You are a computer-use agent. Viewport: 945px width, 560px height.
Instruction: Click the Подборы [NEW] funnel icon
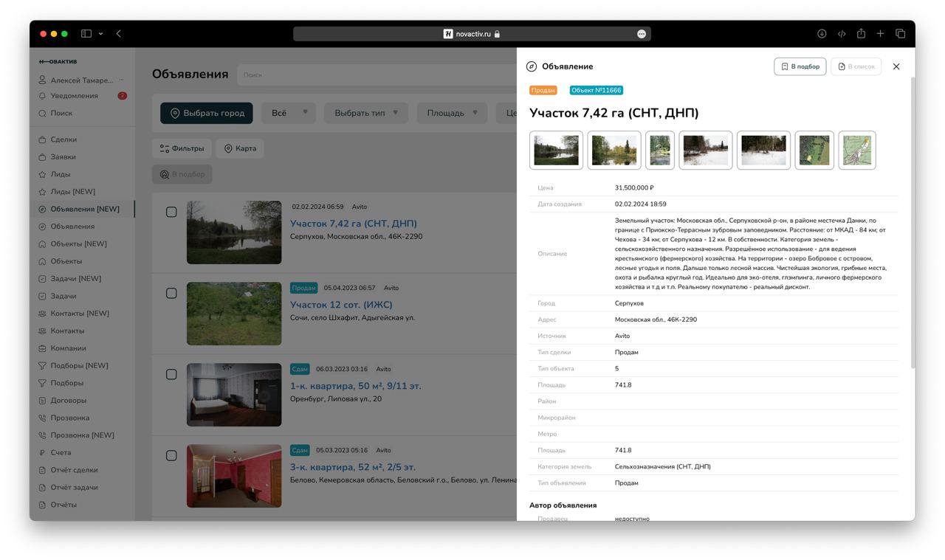[42, 365]
